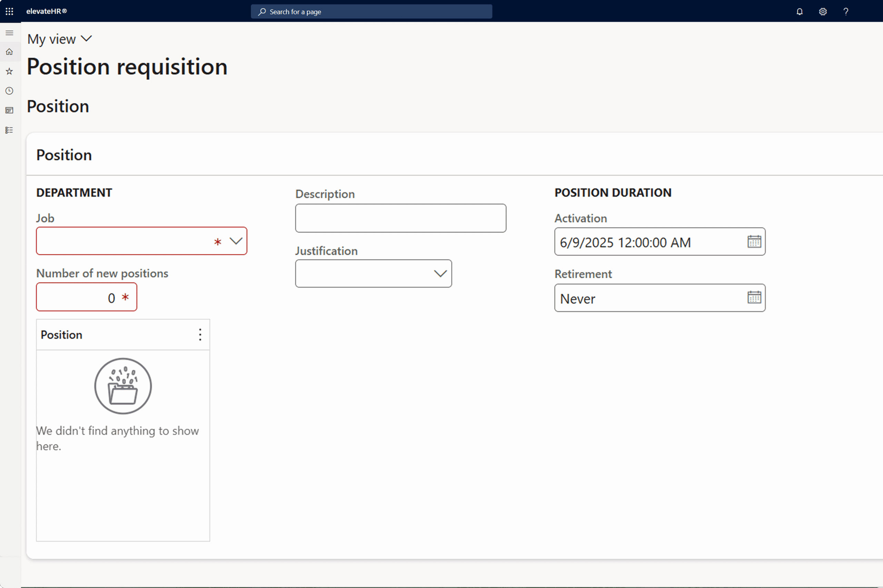
Task: Open Retirement date calendar picker
Action: click(x=754, y=297)
